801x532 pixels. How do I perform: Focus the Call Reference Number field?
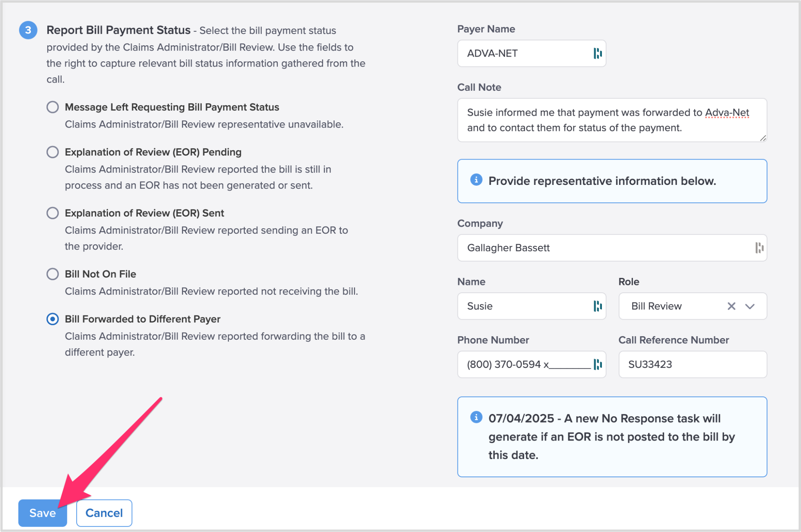(x=692, y=364)
